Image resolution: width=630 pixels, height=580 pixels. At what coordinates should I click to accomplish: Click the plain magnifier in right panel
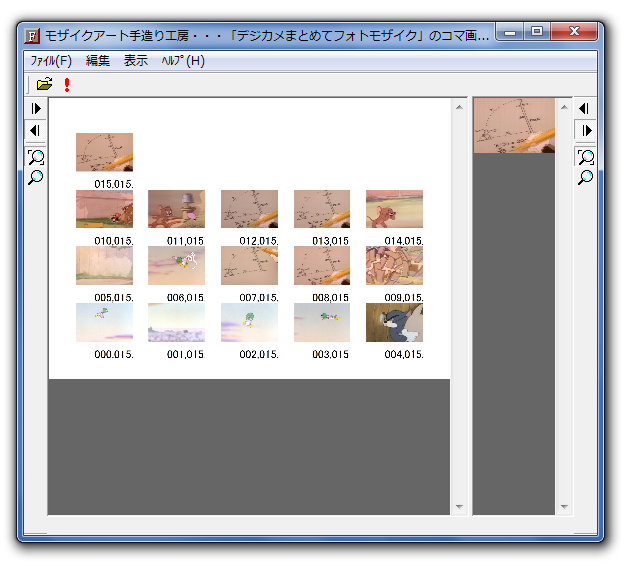pyautogui.click(x=585, y=177)
